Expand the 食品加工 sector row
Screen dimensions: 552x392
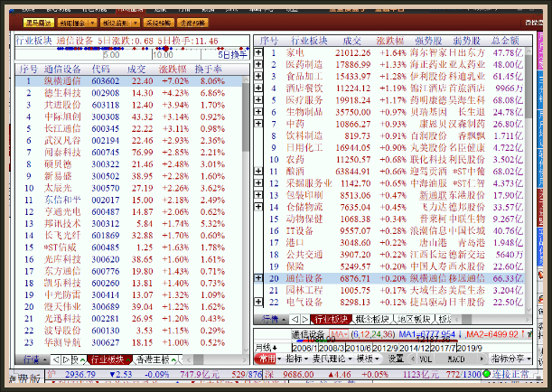(258, 76)
